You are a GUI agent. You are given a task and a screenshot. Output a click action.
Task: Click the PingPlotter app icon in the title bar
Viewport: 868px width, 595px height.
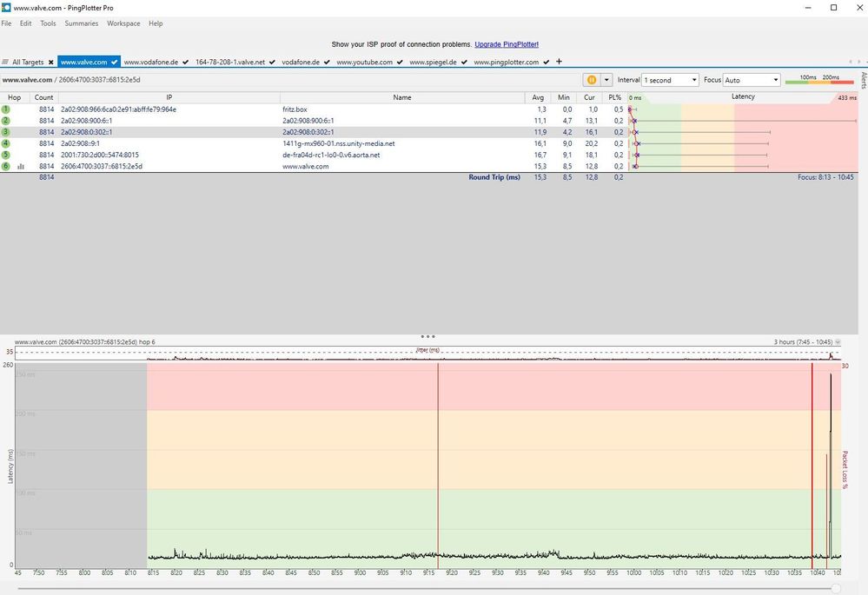(7, 8)
